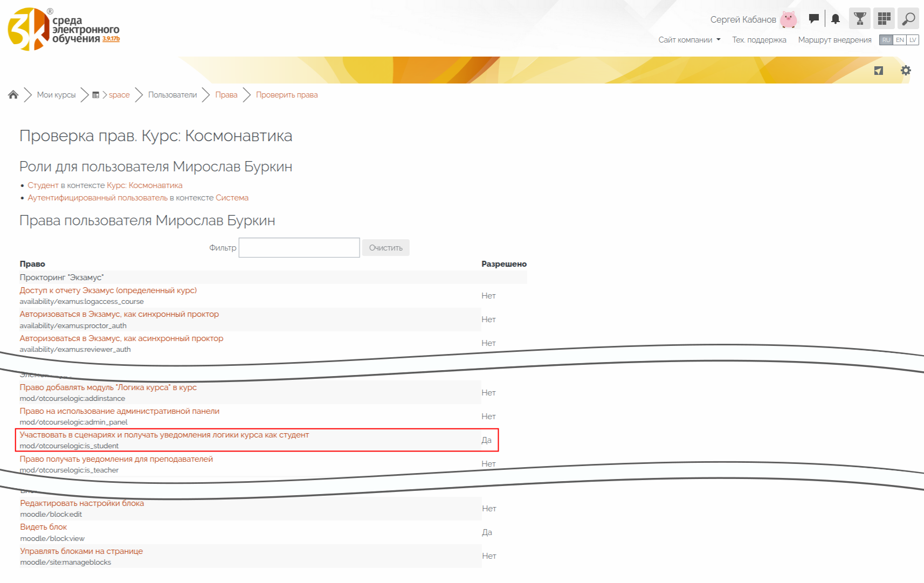924x583 pixels.
Task: Focus the Фильтр text field
Action: tap(299, 248)
